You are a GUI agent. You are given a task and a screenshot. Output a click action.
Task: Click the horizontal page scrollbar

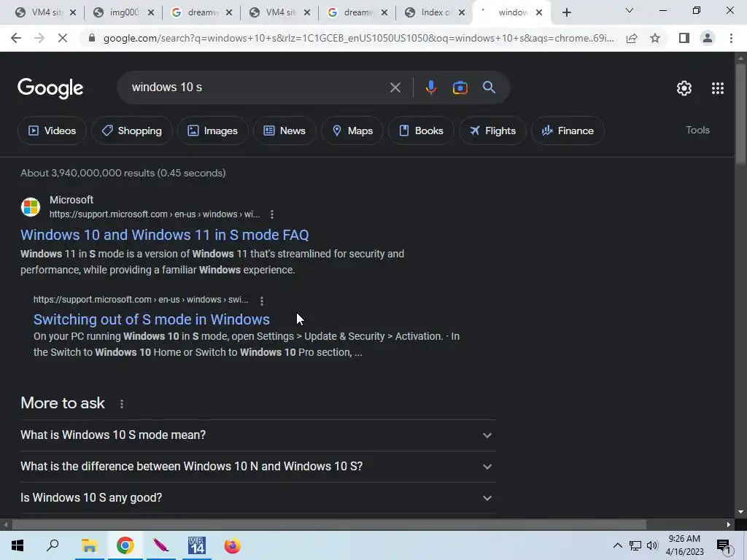329,524
